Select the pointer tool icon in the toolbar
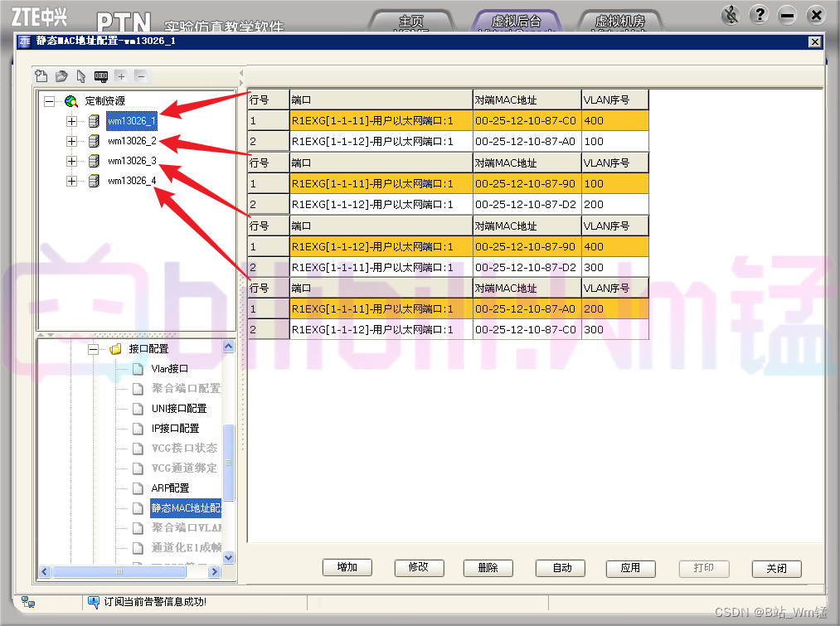The image size is (840, 626). click(x=81, y=75)
